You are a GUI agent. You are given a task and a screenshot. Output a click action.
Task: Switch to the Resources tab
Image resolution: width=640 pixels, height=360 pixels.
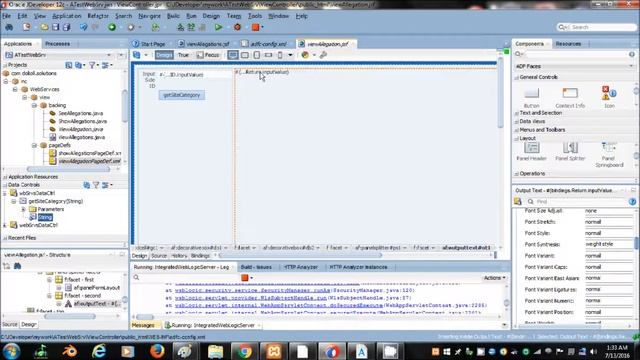tap(568, 44)
